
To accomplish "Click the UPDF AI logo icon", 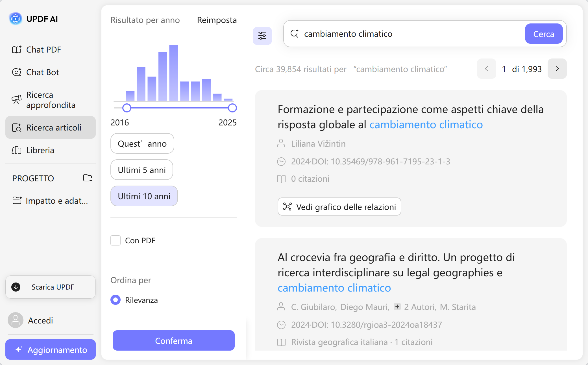I will click(16, 19).
